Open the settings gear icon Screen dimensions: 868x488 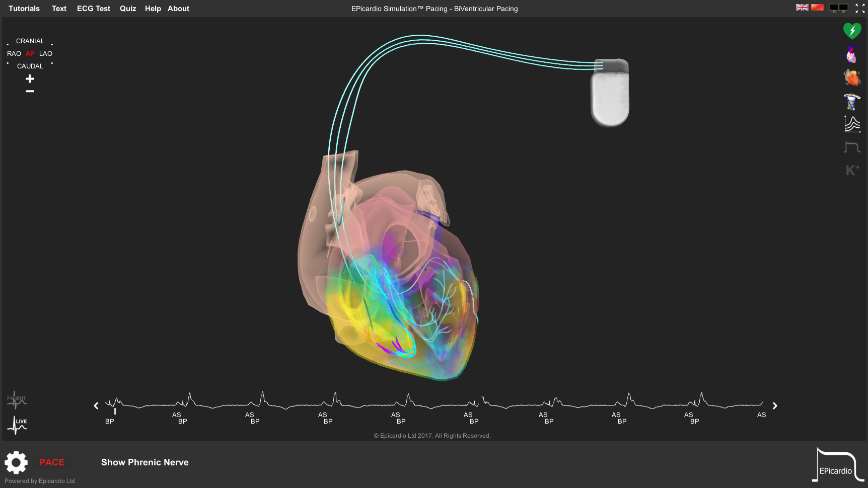(16, 462)
